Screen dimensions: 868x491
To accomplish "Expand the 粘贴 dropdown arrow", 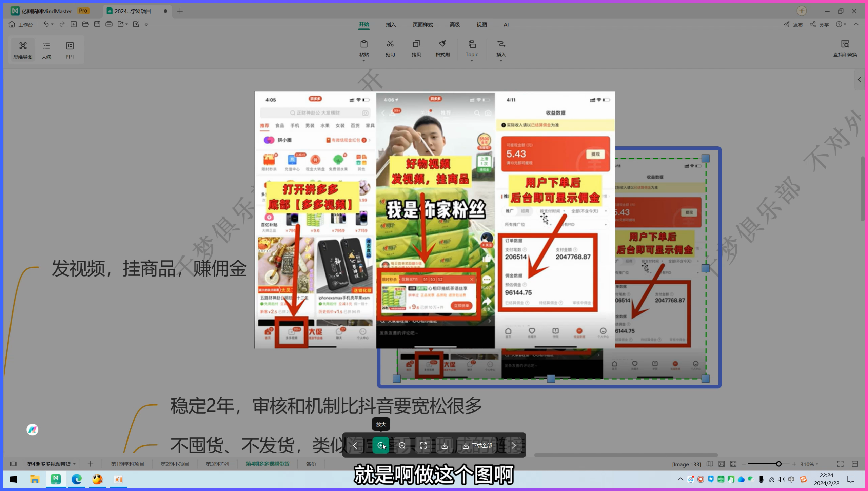I will tap(364, 61).
